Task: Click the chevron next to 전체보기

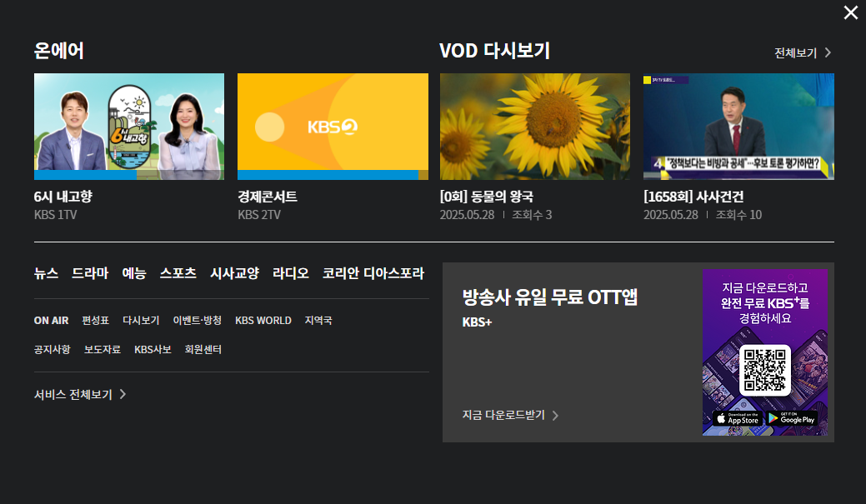Action: [828, 52]
